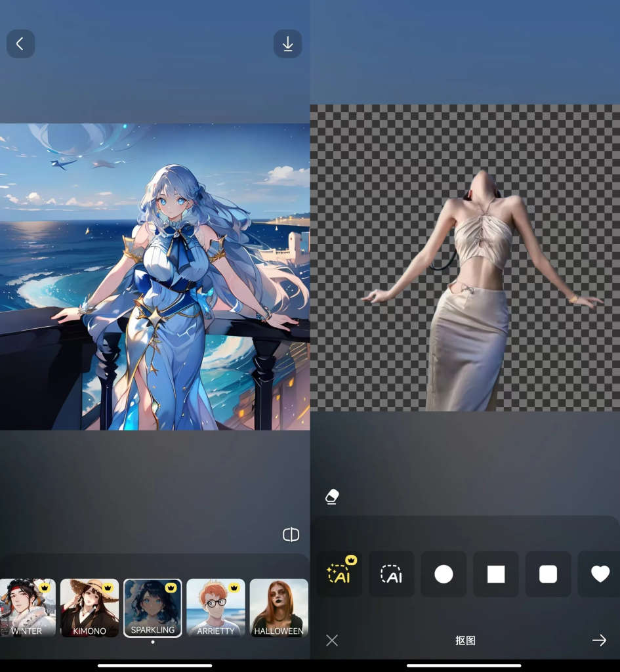Cancel cutout with the X button
620x672 pixels.
(x=332, y=640)
